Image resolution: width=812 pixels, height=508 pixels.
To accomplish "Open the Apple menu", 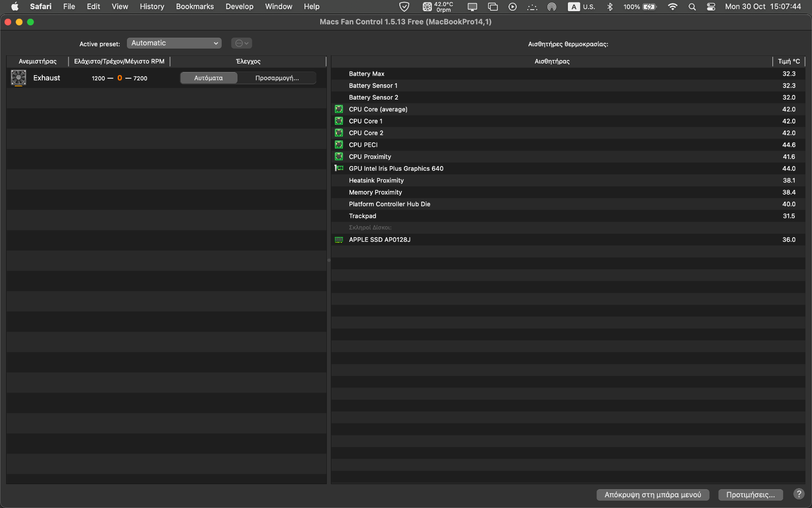I will click(15, 7).
